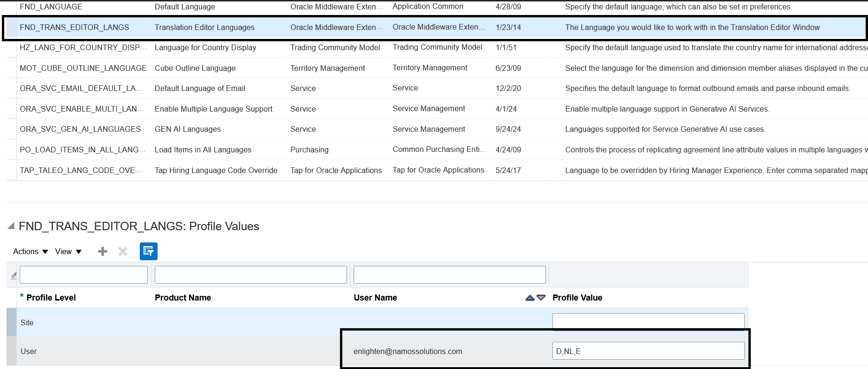Click the Cube Outline Language cell
Image resolution: width=868 pixels, height=369 pixels.
pyautogui.click(x=195, y=68)
